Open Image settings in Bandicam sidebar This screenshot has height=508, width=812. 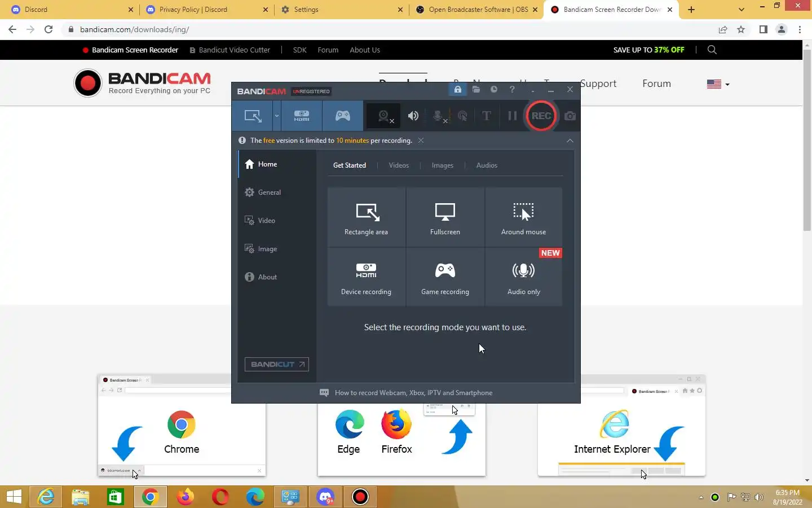coord(276,249)
